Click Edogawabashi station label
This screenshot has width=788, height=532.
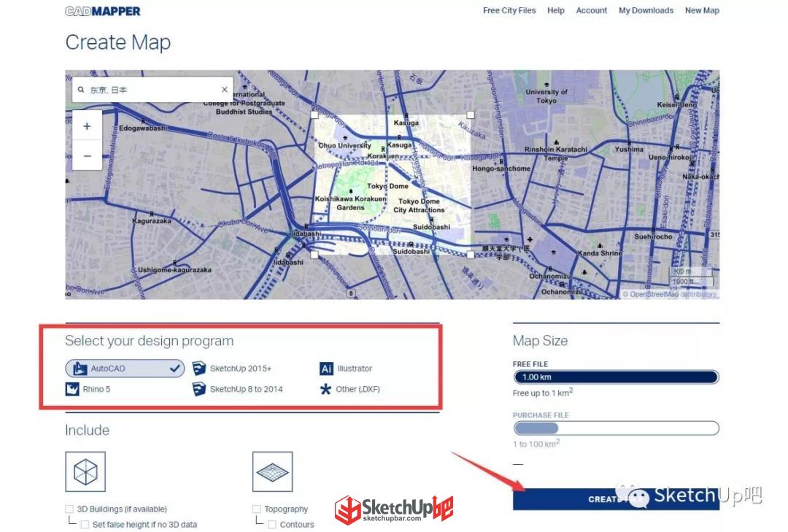[x=143, y=128]
